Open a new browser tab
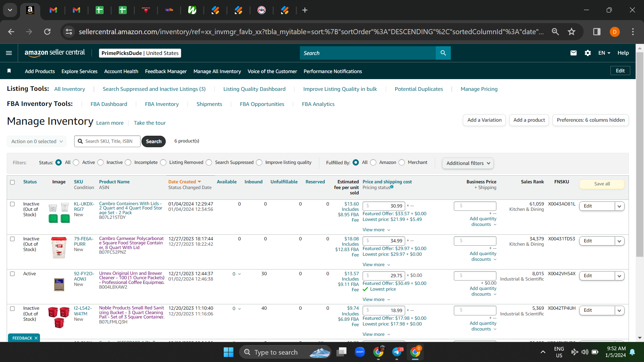 click(305, 10)
